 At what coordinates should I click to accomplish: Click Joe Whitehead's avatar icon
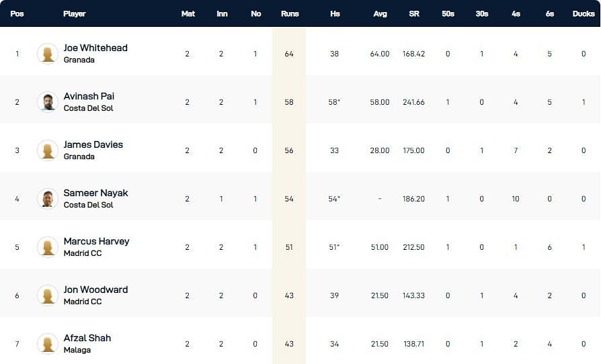click(48, 54)
